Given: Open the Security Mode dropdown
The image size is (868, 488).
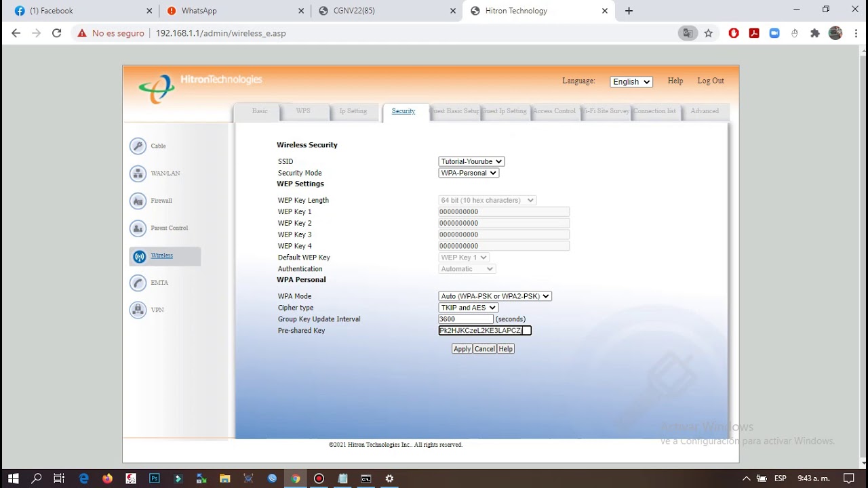Looking at the screenshot, I should pos(469,173).
